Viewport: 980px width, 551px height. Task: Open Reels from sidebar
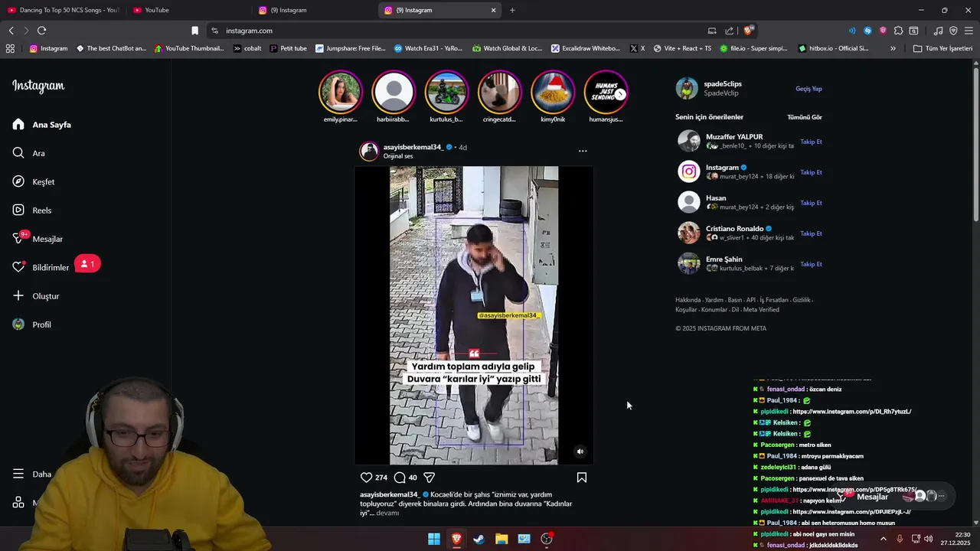coord(32,210)
